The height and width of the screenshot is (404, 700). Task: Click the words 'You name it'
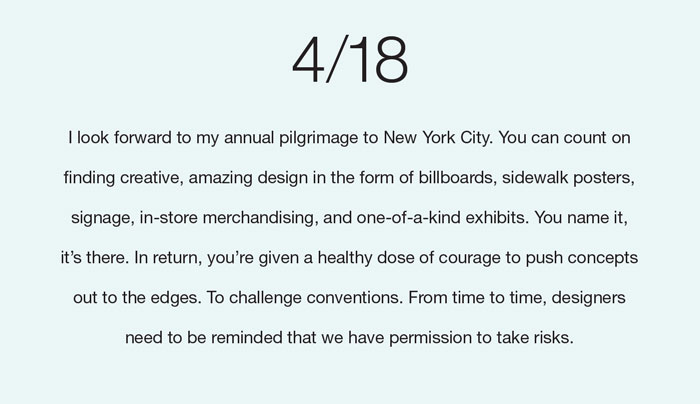[579, 218]
